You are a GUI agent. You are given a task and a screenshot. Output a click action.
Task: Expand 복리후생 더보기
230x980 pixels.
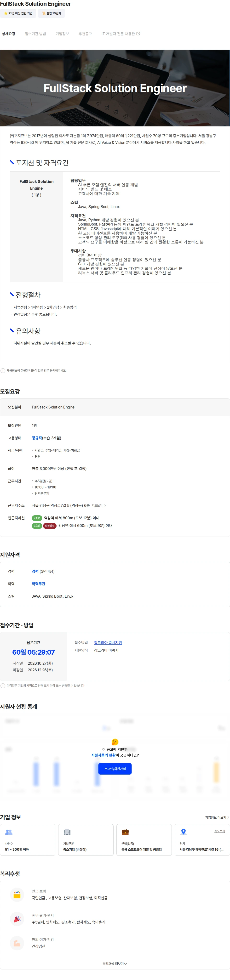click(x=115, y=964)
